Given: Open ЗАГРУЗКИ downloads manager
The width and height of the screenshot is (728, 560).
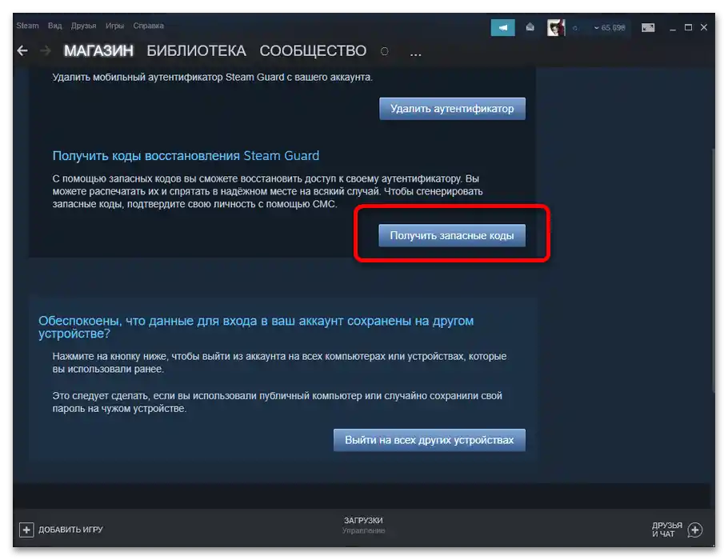Looking at the screenshot, I should 363,521.
